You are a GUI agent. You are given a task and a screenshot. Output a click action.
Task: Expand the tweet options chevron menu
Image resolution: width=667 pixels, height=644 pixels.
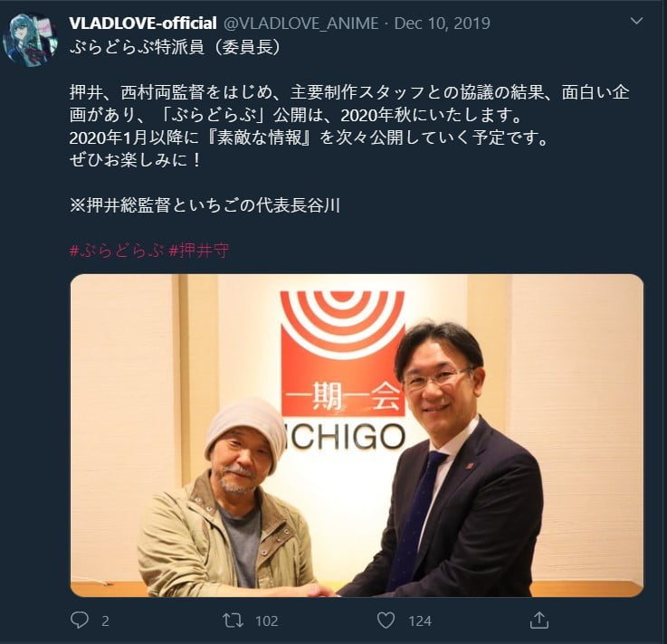(x=636, y=21)
